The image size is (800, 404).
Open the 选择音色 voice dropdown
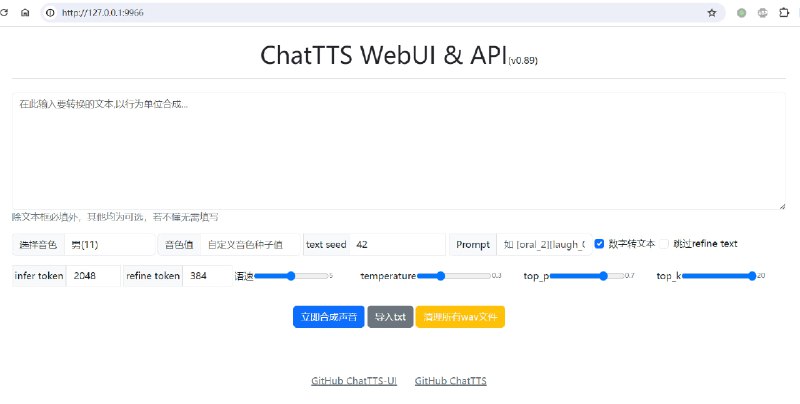point(108,244)
